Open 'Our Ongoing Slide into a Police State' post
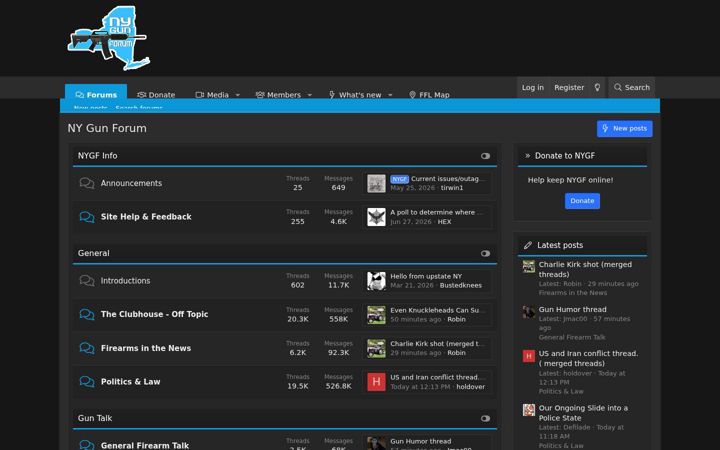This screenshot has width=720, height=450. (583, 413)
